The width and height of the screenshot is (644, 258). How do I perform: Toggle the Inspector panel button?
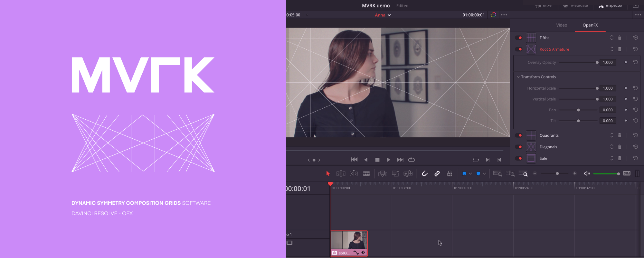click(611, 5)
